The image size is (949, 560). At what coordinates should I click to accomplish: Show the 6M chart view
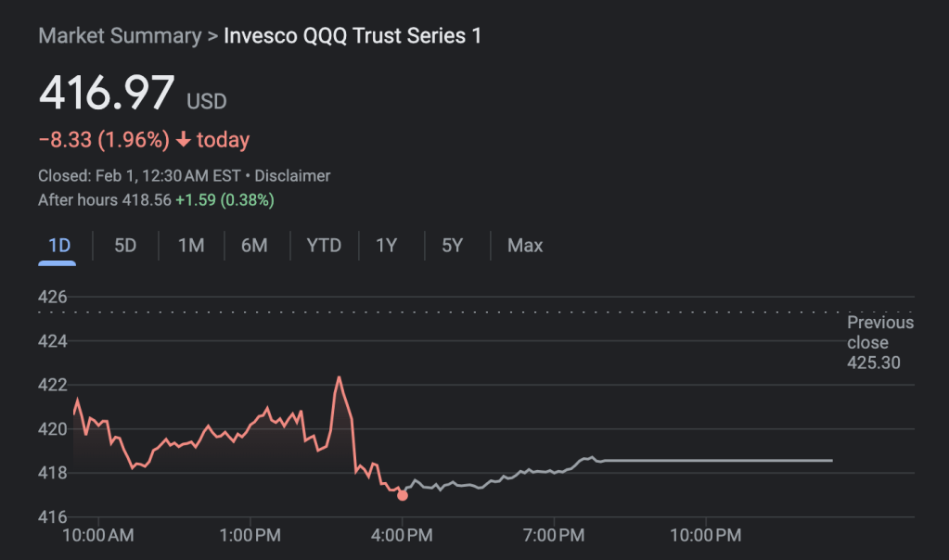point(254,246)
